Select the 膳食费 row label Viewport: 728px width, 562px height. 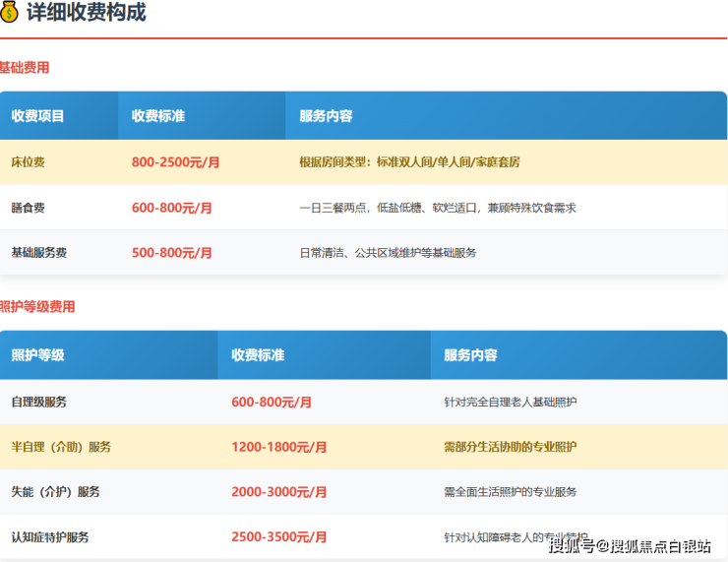click(x=28, y=208)
